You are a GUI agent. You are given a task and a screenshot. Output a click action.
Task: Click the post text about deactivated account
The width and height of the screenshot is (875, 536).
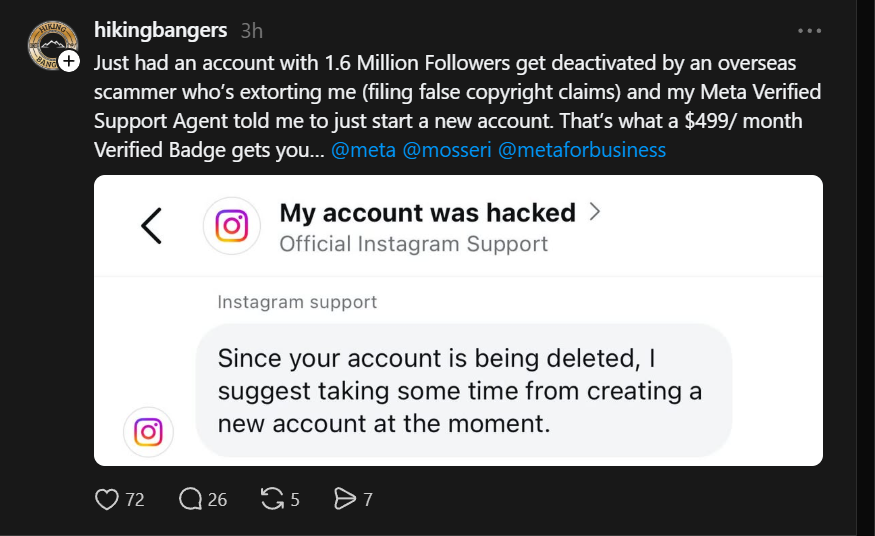pos(458,106)
